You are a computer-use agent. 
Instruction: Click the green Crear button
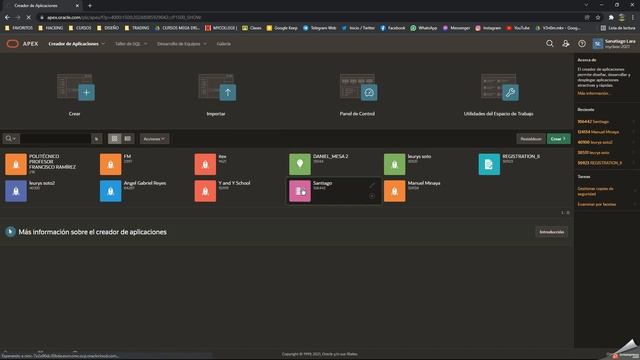coord(558,139)
